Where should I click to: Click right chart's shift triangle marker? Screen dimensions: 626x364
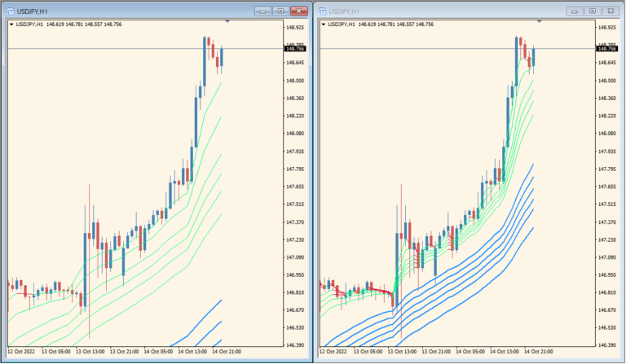540,21
